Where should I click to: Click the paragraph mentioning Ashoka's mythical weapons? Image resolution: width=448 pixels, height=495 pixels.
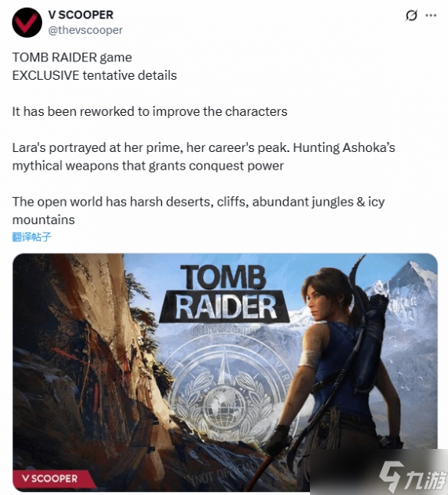[x=203, y=157]
